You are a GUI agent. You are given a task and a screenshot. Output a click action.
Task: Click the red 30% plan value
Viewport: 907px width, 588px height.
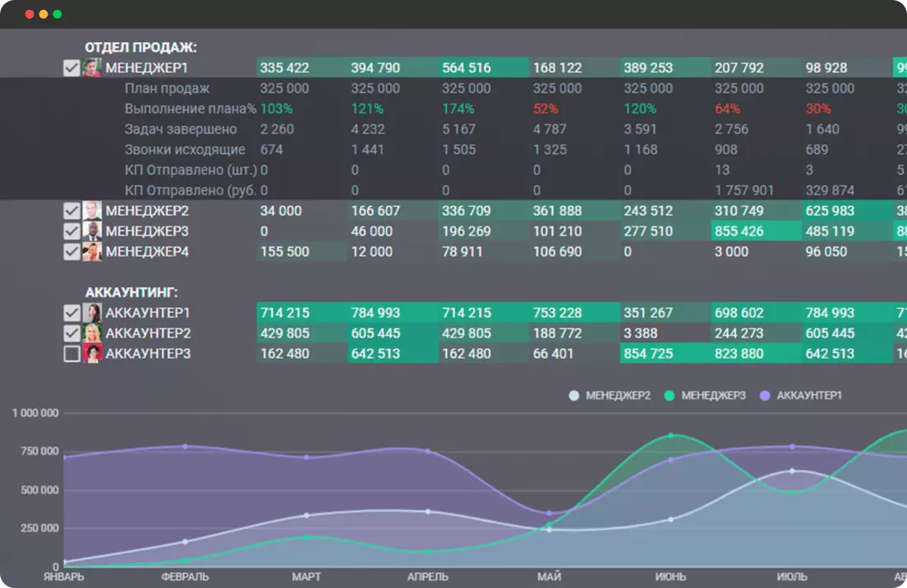coord(818,108)
